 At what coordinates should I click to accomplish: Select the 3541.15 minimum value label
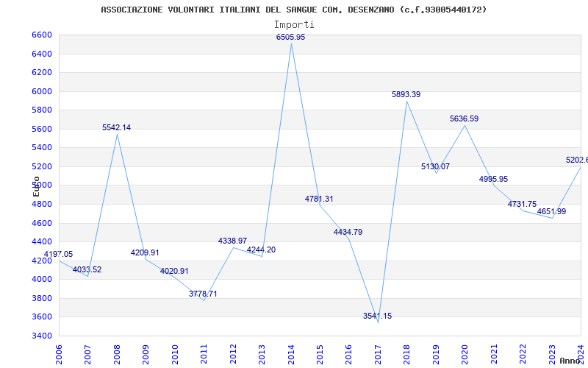pyautogui.click(x=377, y=316)
